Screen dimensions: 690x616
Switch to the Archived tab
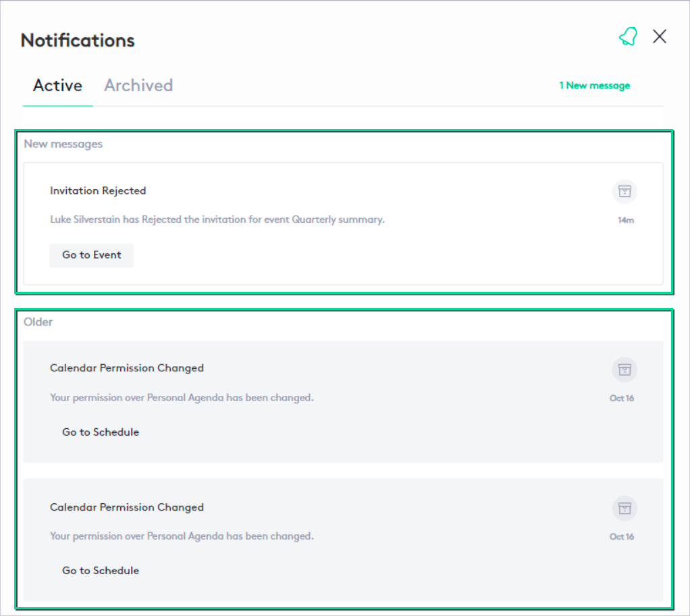138,86
